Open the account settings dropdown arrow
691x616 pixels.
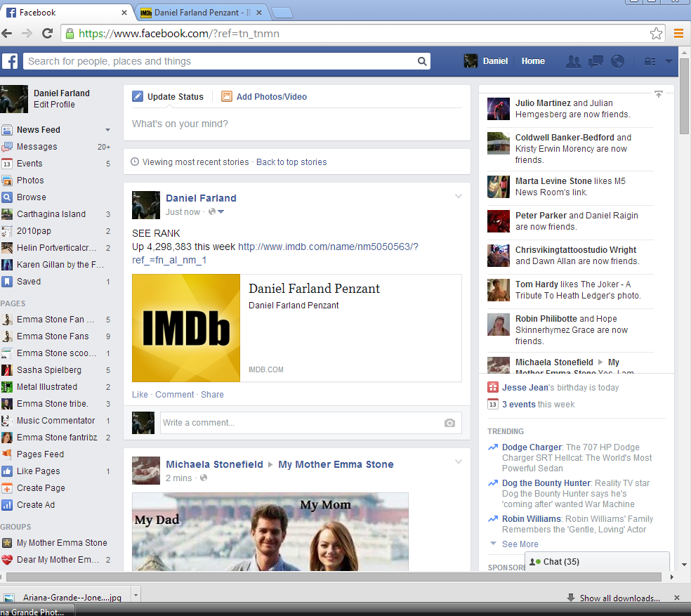[x=669, y=61]
